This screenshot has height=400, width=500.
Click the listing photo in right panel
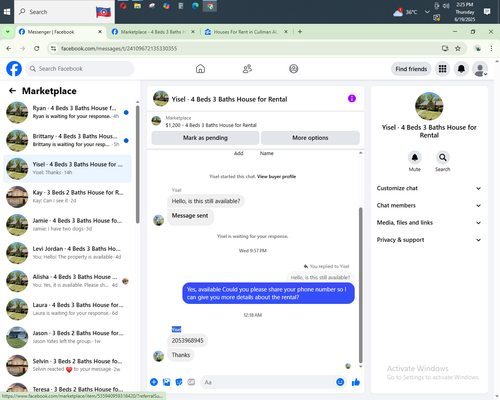click(429, 106)
